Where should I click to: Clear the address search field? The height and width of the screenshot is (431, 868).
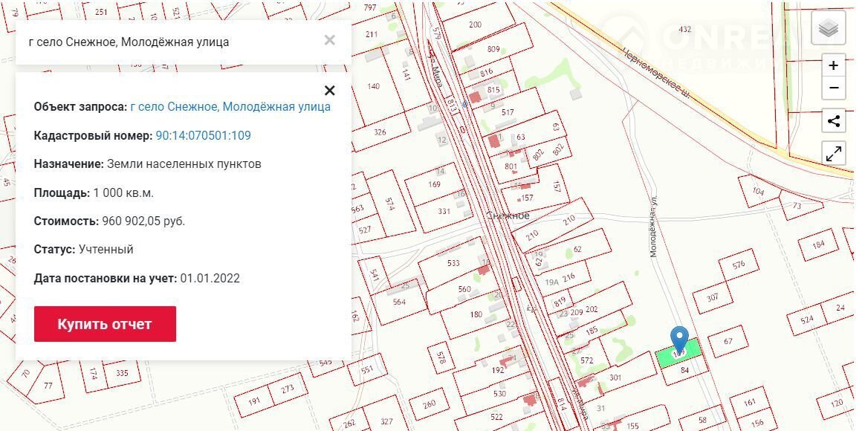coord(329,41)
